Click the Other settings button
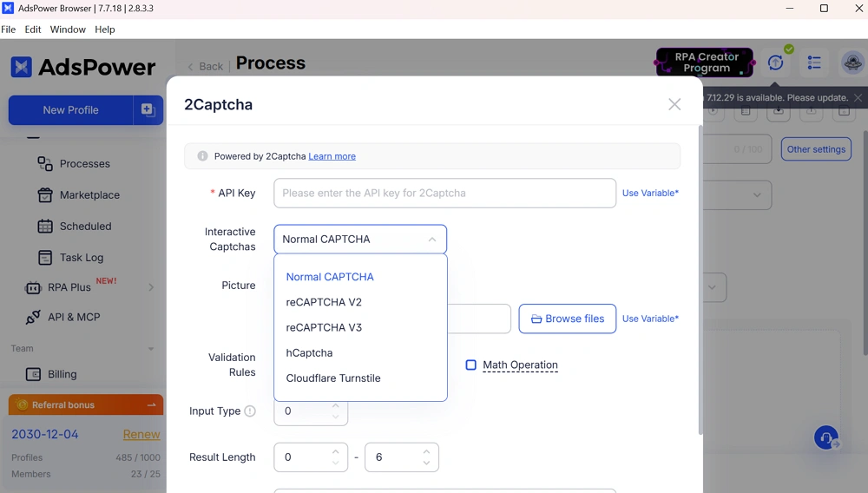868x493 pixels. (816, 149)
